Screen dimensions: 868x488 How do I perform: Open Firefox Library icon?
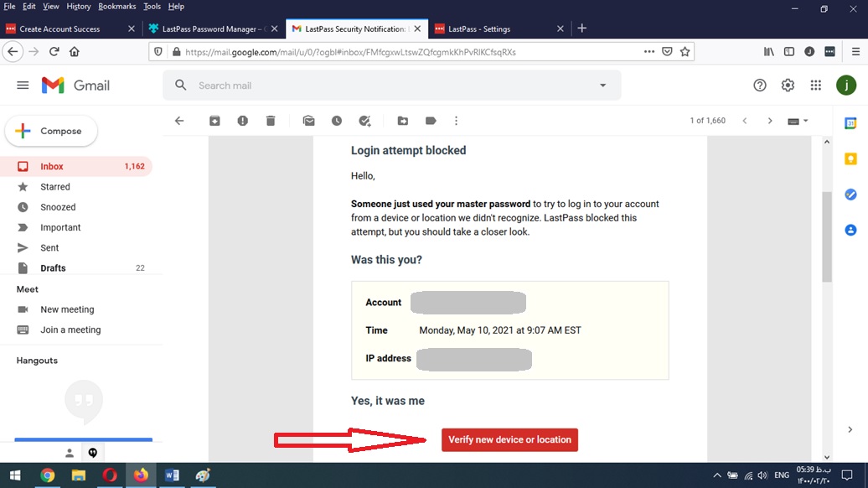[x=769, y=51]
